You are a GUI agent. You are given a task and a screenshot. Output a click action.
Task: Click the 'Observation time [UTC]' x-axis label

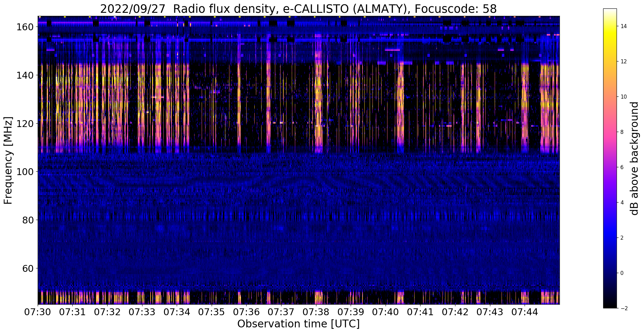(298, 324)
